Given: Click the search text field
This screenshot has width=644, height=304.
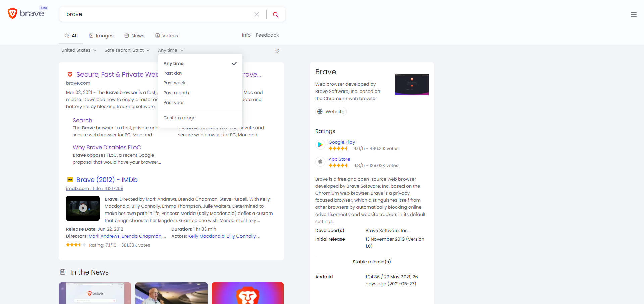Looking at the screenshot, I should coord(158,14).
